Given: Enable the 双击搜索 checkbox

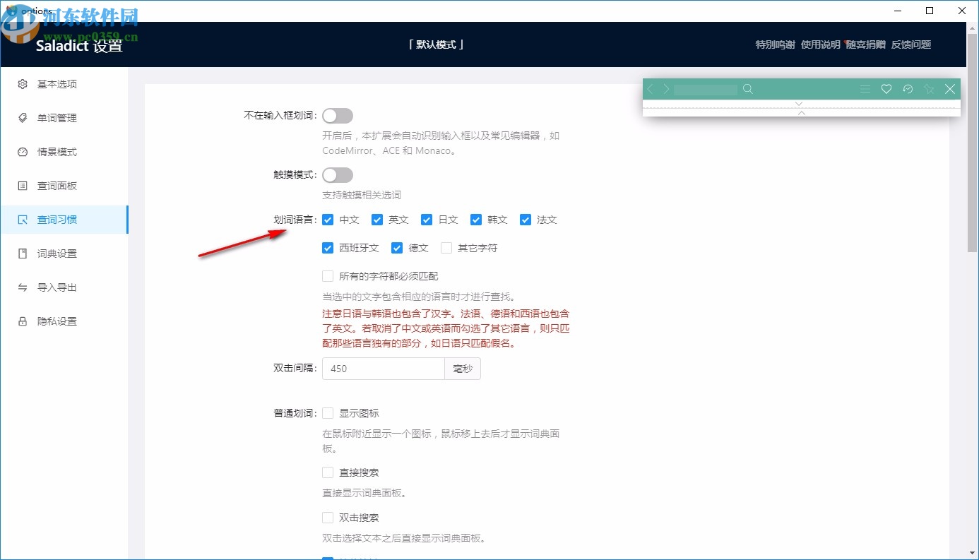Looking at the screenshot, I should [x=328, y=518].
